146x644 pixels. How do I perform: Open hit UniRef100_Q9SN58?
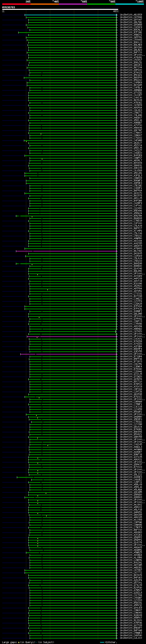coord(131,25)
